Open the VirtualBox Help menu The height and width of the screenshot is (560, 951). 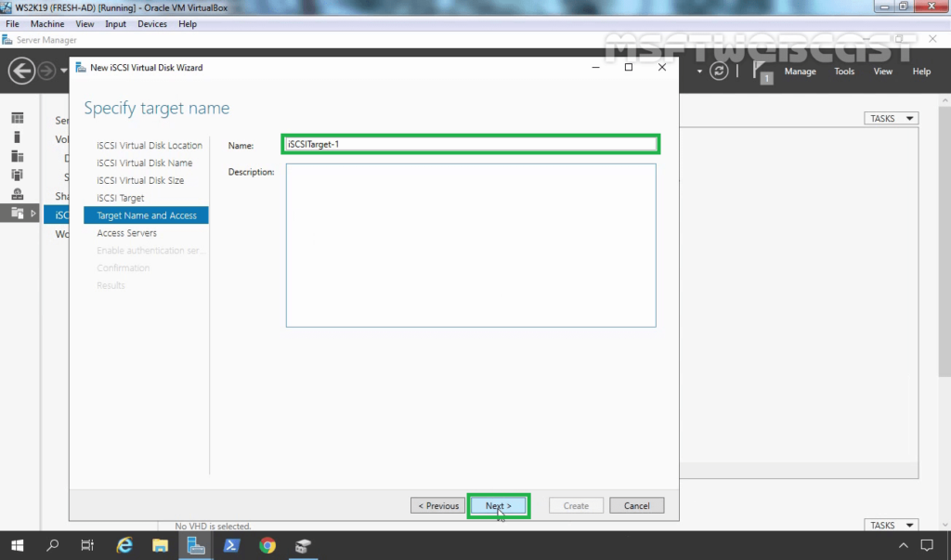(188, 23)
